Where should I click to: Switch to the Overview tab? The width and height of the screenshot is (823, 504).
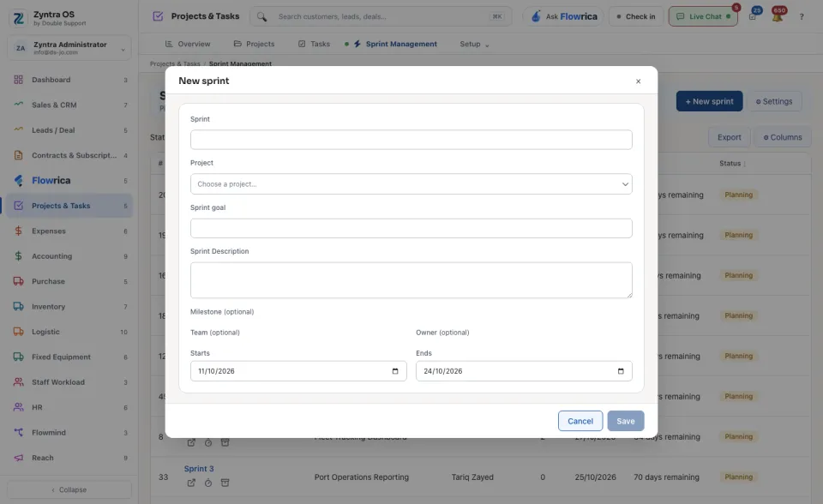coord(188,44)
